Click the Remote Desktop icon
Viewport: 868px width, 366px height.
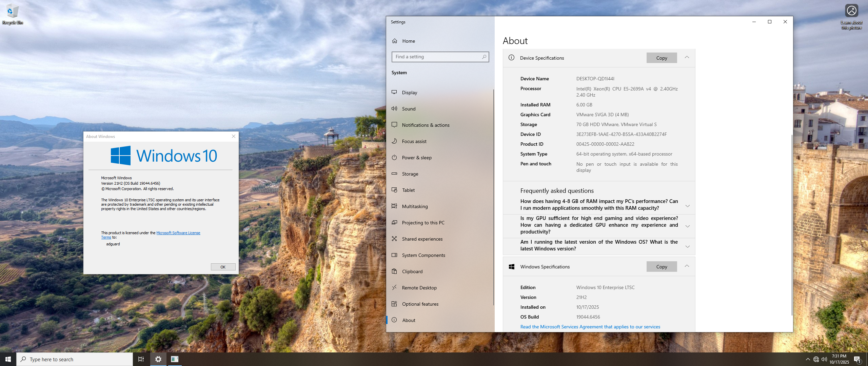[x=394, y=287]
